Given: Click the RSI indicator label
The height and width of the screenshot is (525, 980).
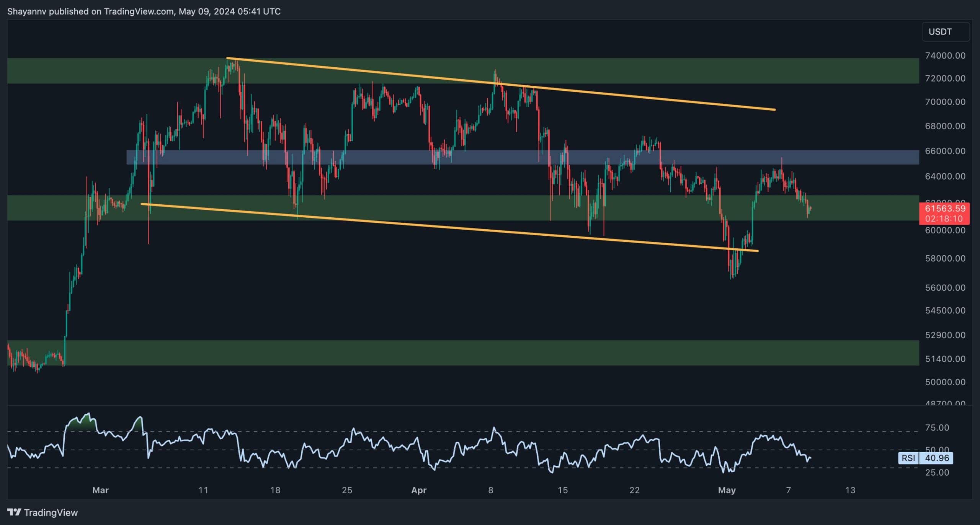Looking at the screenshot, I should [x=908, y=458].
